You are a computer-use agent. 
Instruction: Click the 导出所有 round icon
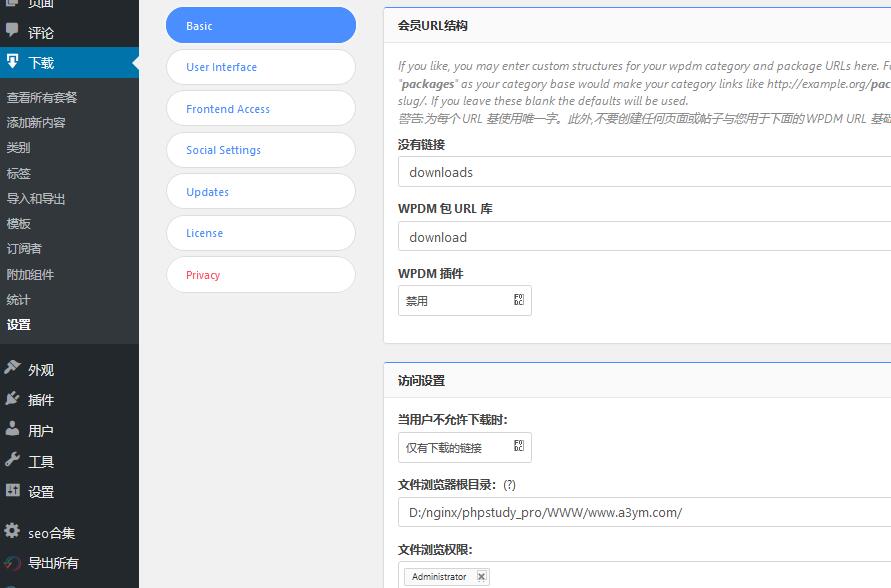pyautogui.click(x=13, y=562)
